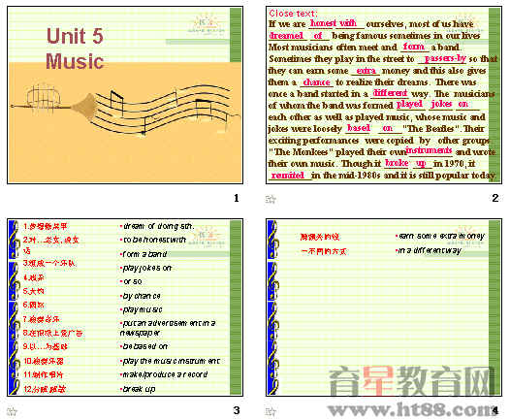Open the Close text slide thumbnail
510x420 pixels.
384,95
